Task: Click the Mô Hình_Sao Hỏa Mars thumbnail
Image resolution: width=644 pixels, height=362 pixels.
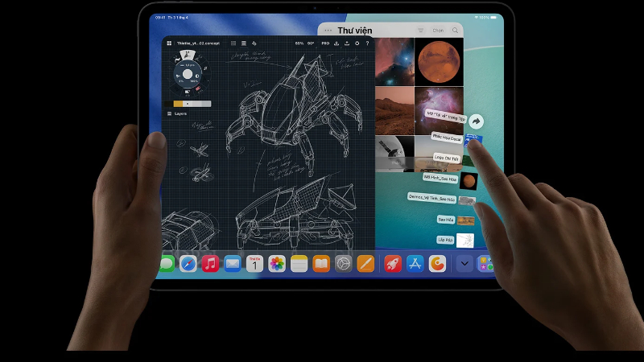Action: 469,180
